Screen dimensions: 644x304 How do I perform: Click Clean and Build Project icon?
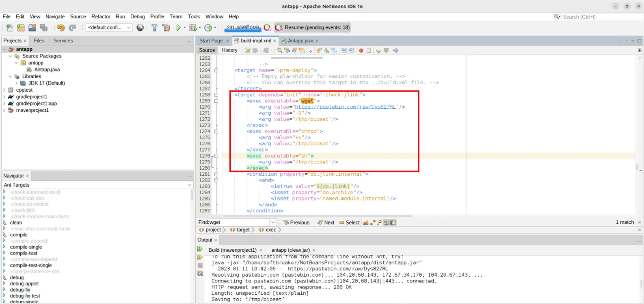click(x=166, y=27)
